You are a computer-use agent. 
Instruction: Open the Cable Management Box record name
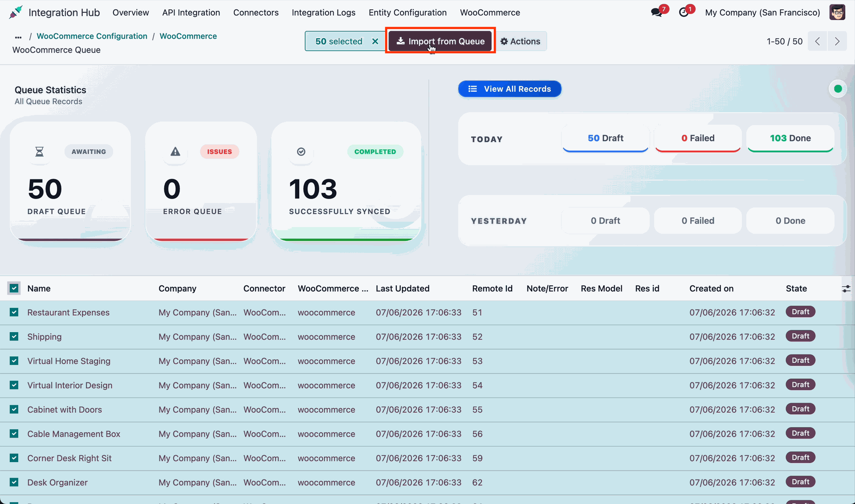pyautogui.click(x=73, y=434)
